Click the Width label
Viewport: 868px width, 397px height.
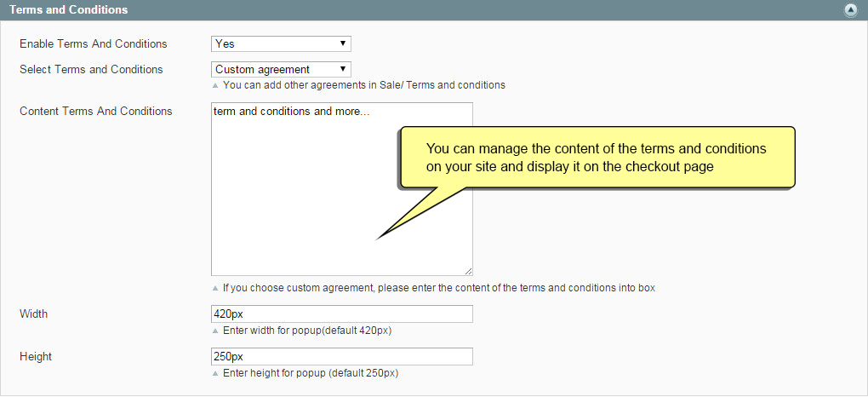34,314
